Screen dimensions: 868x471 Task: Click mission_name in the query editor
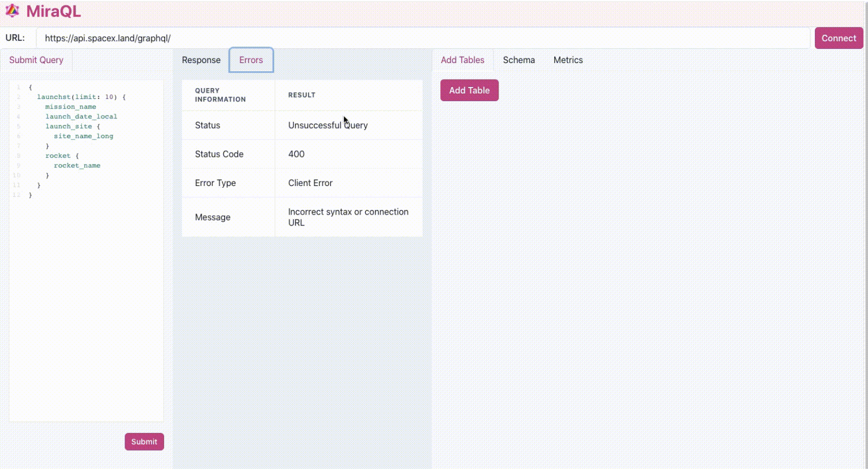70,107
